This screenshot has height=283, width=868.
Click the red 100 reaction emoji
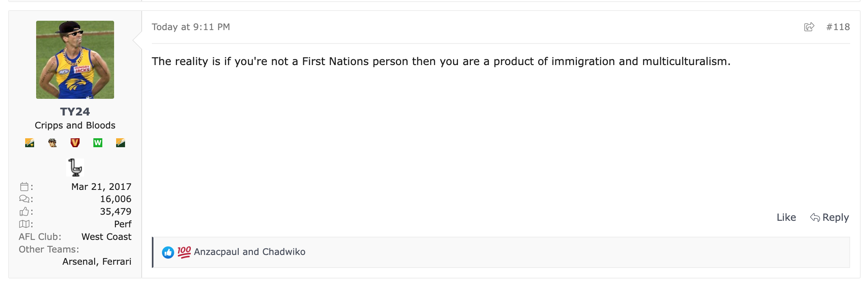[184, 252]
